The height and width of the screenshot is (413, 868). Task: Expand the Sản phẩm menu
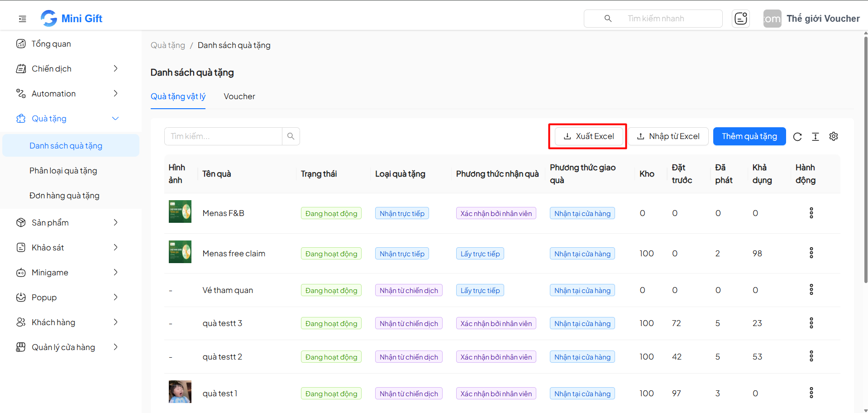pos(70,223)
